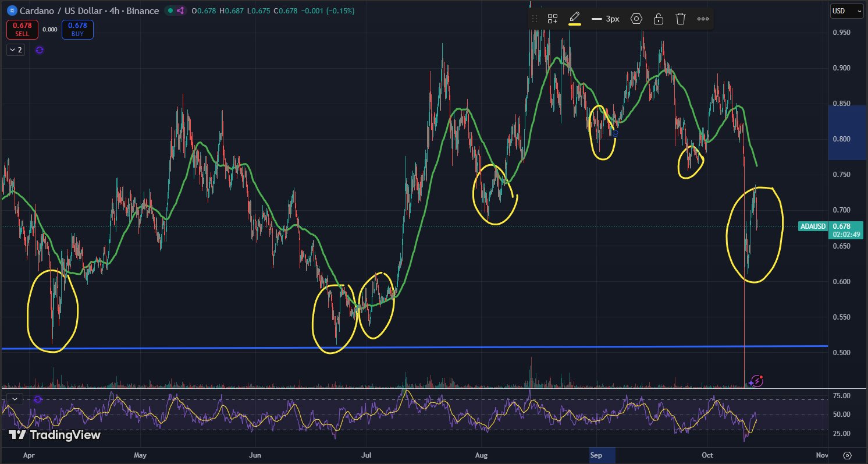Click the red SELL 0.678 button

(22, 29)
